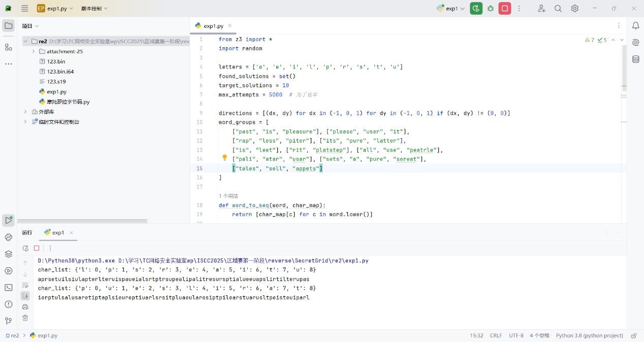Open the Code With Me icon

pyautogui.click(x=541, y=9)
